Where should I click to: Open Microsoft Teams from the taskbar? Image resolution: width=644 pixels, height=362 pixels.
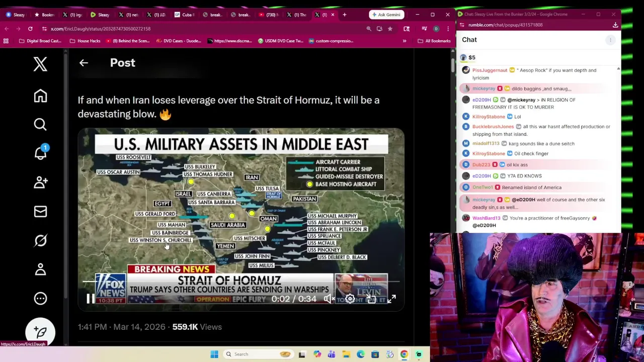pos(332,354)
